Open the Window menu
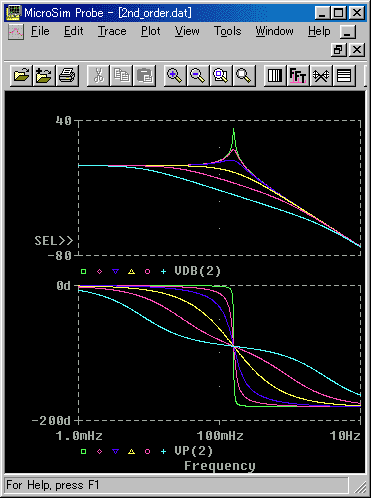 [x=275, y=31]
